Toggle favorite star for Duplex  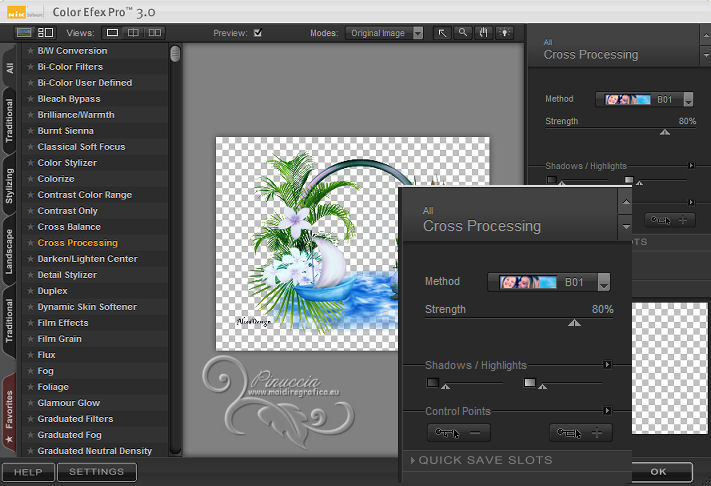[x=30, y=291]
